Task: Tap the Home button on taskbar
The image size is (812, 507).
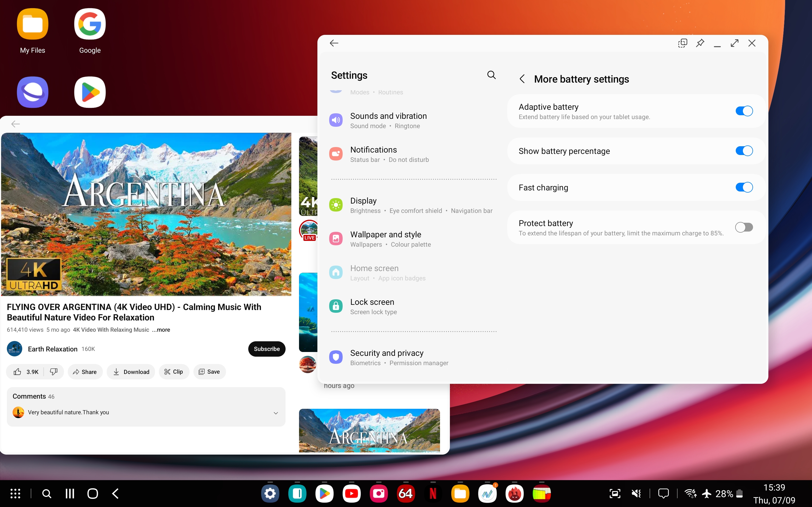Action: point(92,494)
